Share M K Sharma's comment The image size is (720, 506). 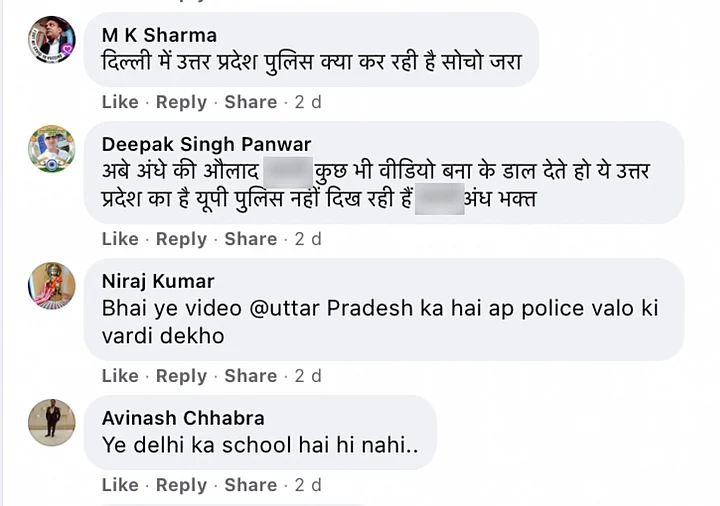(250, 102)
